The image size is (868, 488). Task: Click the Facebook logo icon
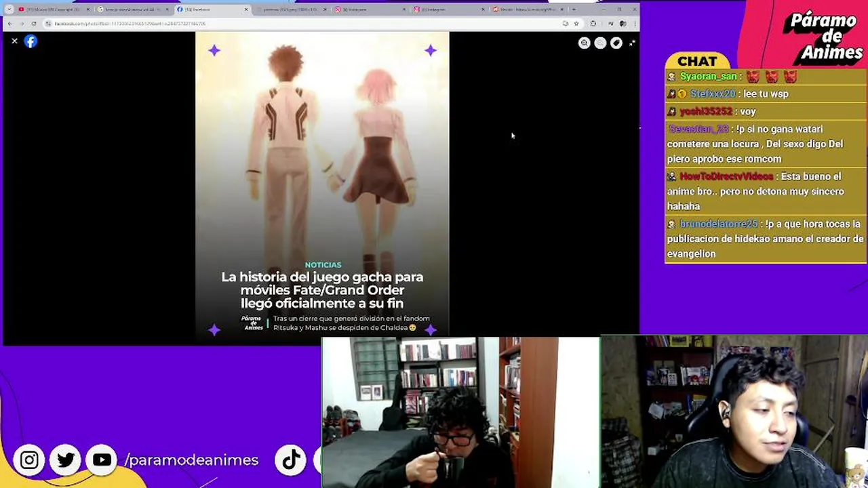point(31,41)
